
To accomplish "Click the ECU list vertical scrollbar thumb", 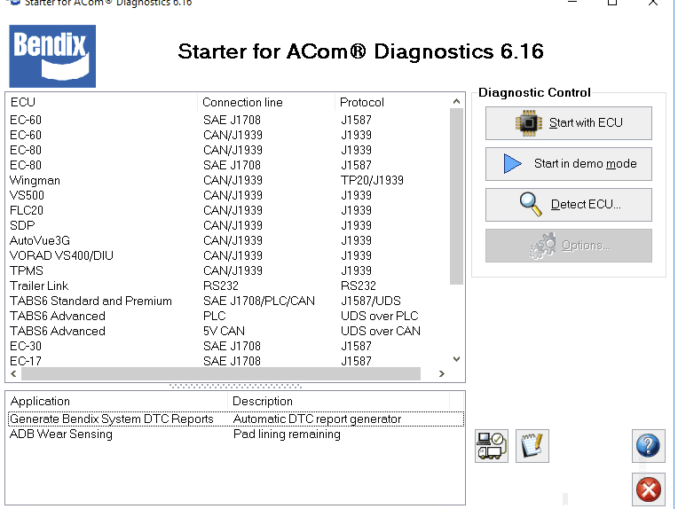I will click(456, 196).
